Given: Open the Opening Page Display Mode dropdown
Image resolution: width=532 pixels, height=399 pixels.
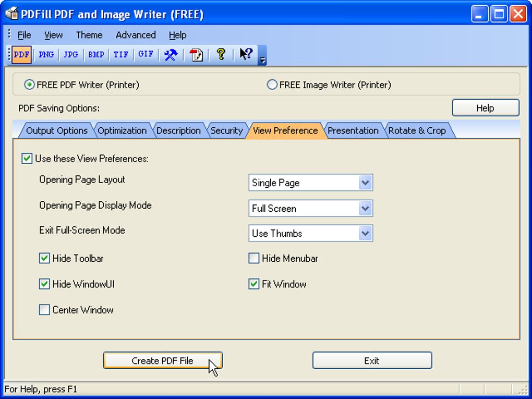Looking at the screenshot, I should [x=311, y=208].
